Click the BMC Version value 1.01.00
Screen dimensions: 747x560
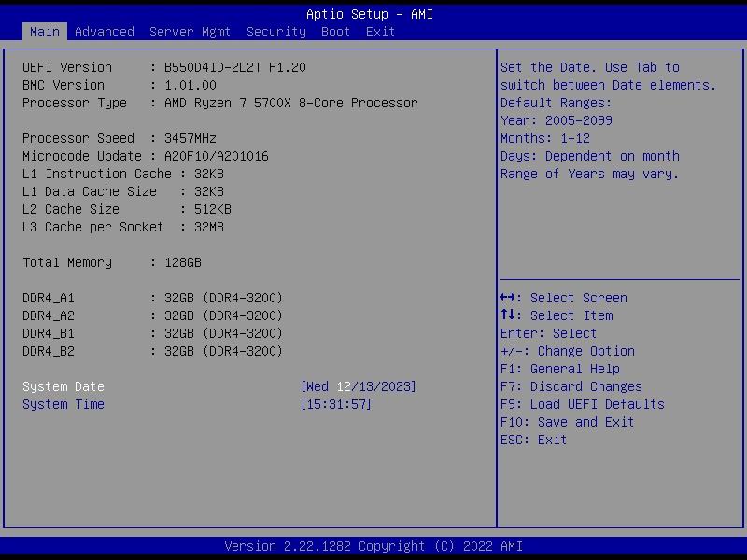click(x=190, y=85)
